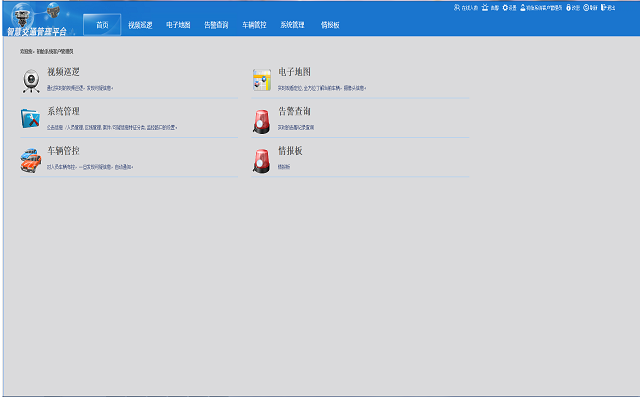Click the webcam icon for 视频巡逻

point(31,81)
